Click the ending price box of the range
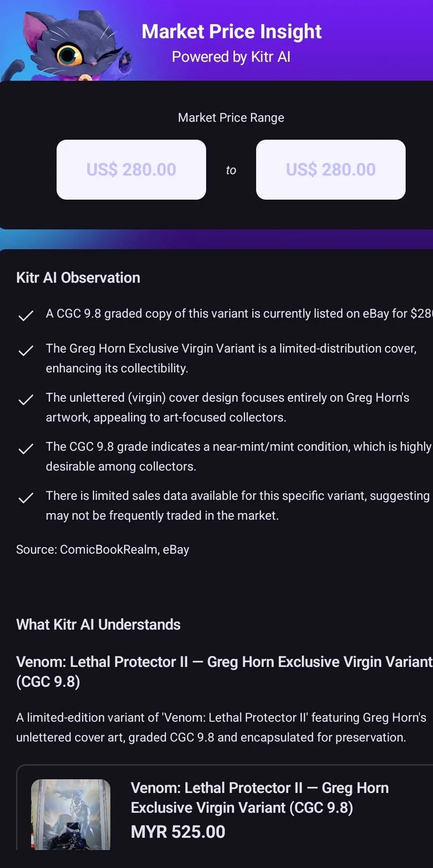The height and width of the screenshot is (868, 433). click(x=331, y=169)
